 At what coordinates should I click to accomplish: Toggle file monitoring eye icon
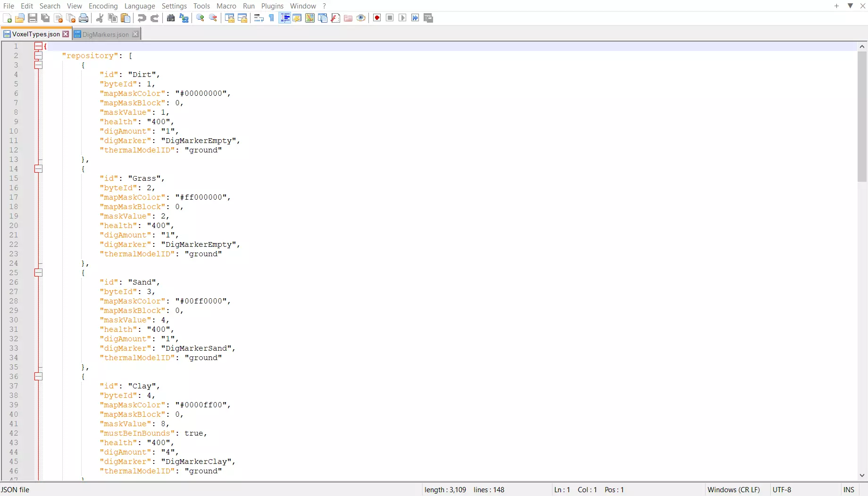pyautogui.click(x=361, y=18)
